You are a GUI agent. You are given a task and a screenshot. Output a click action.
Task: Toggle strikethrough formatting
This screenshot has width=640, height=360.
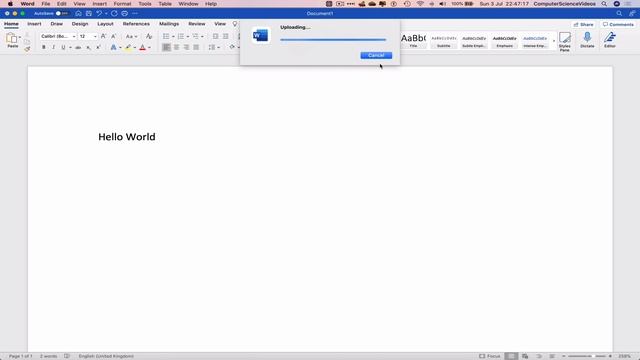coord(78,47)
